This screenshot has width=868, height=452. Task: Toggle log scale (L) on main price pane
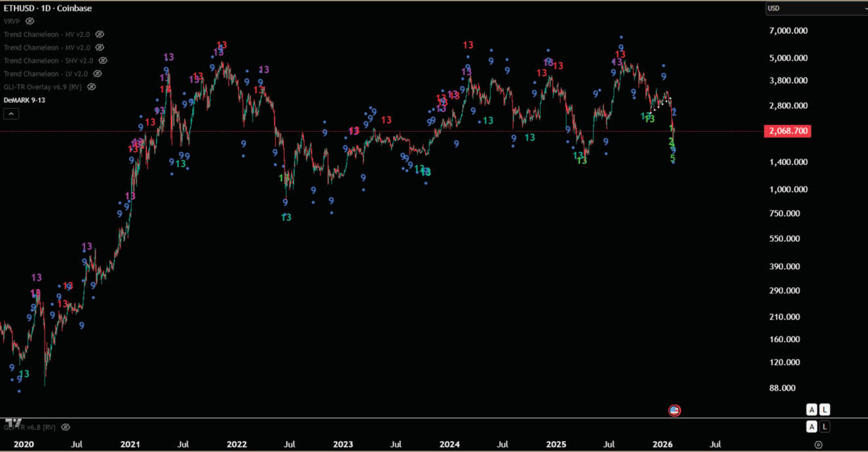[x=825, y=409]
